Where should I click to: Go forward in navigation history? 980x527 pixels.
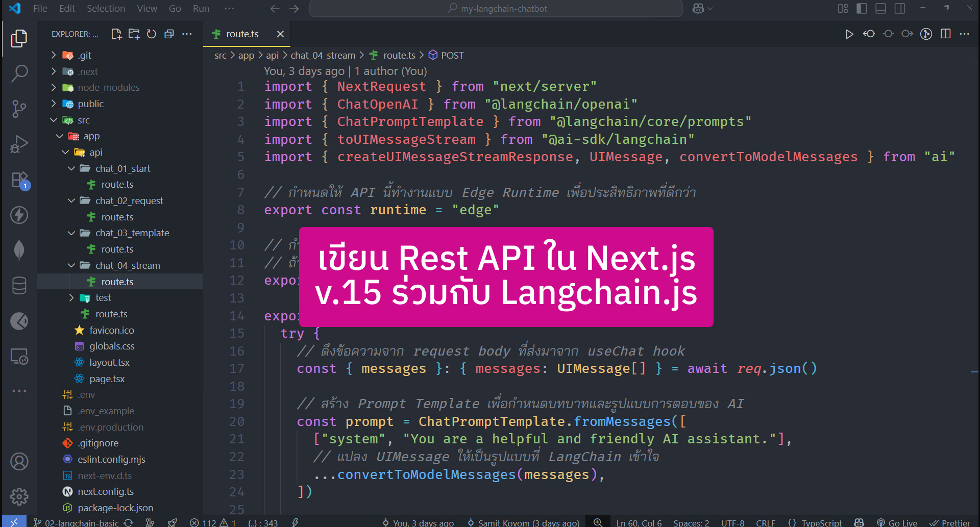(x=294, y=9)
